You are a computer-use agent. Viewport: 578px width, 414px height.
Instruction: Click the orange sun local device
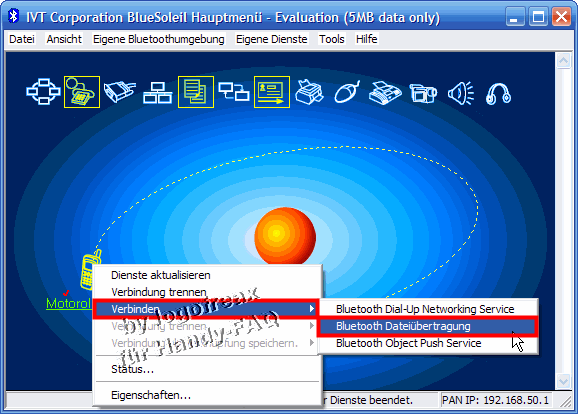[285, 236]
